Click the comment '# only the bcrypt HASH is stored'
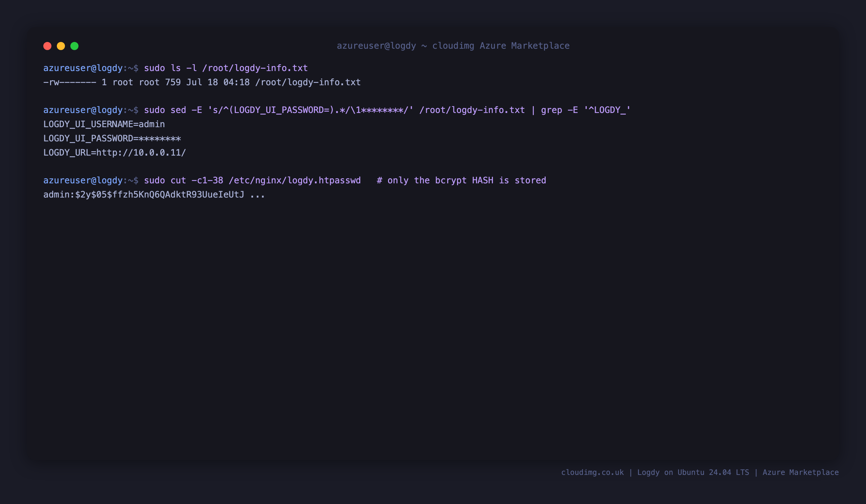The width and height of the screenshot is (866, 504). pyautogui.click(x=461, y=180)
